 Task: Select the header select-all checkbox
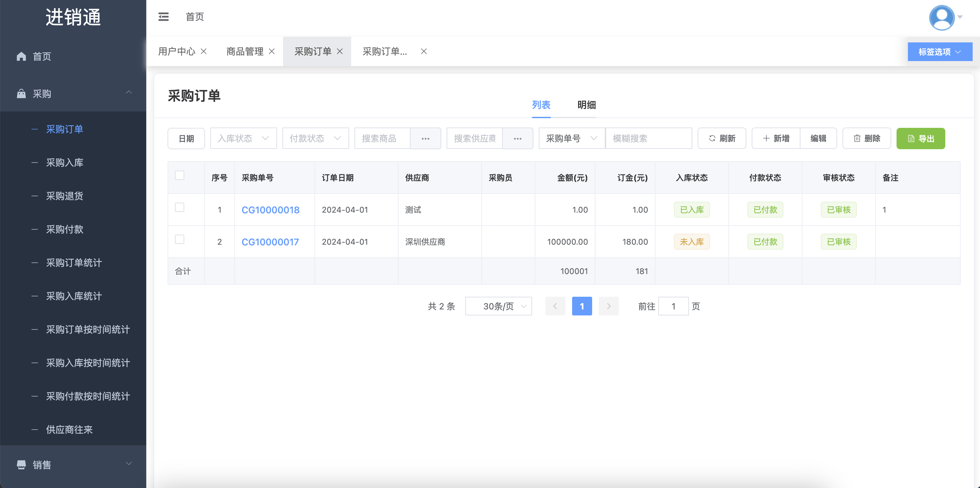180,175
